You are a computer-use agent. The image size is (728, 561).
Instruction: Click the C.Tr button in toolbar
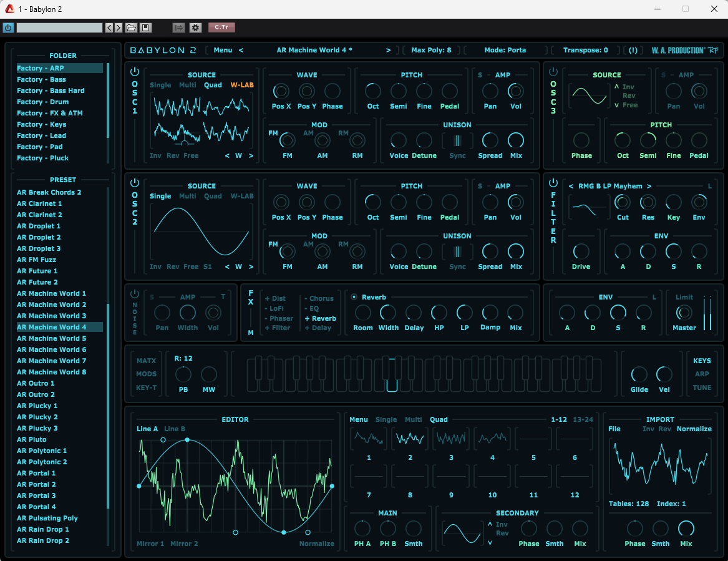pos(221,27)
